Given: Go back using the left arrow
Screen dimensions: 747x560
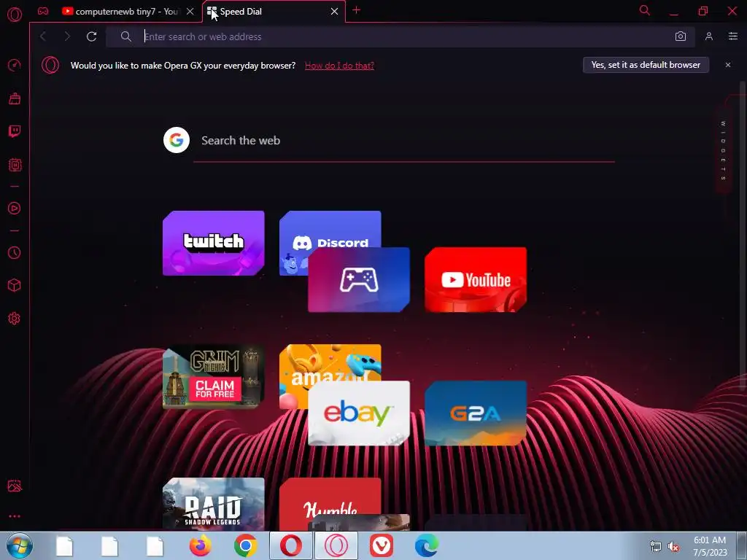Looking at the screenshot, I should [x=43, y=36].
